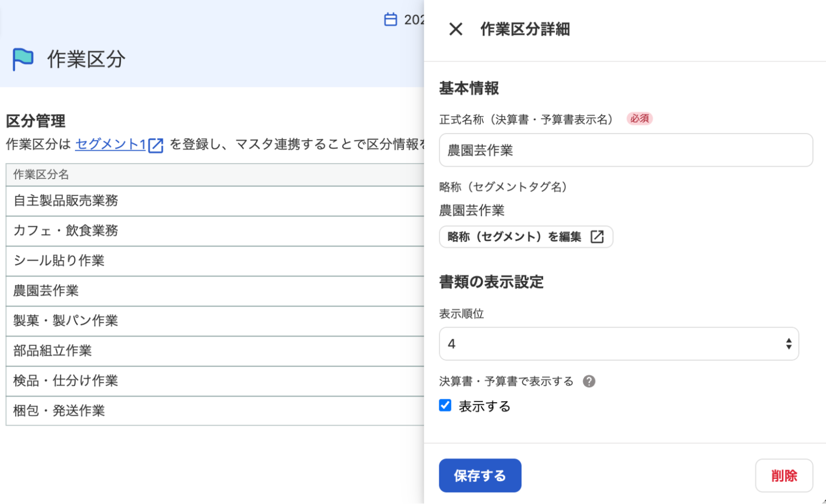Click the 書類の表示設定 section heading
Viewport: 826px width, 504px height.
click(491, 282)
